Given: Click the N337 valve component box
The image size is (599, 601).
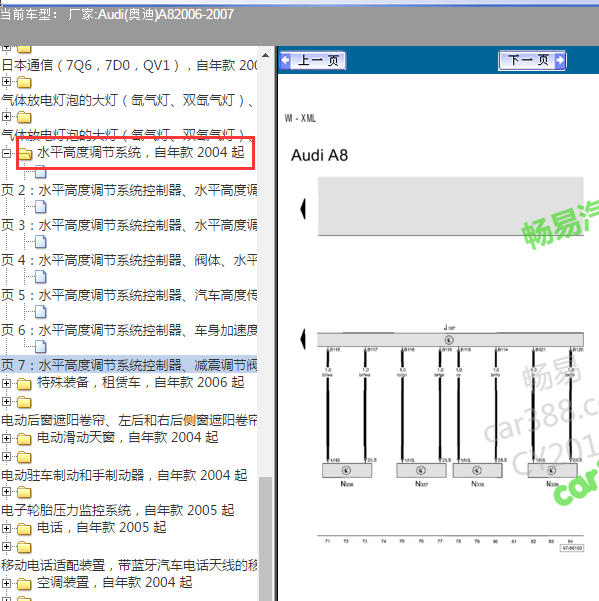Looking at the screenshot, I should [421, 470].
